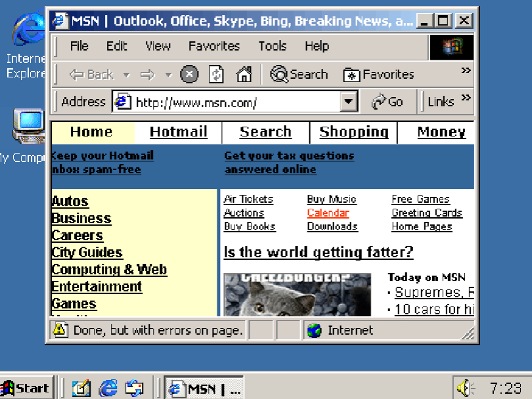Click the Internet zone globe icon
The height and width of the screenshot is (399, 532).
click(314, 331)
